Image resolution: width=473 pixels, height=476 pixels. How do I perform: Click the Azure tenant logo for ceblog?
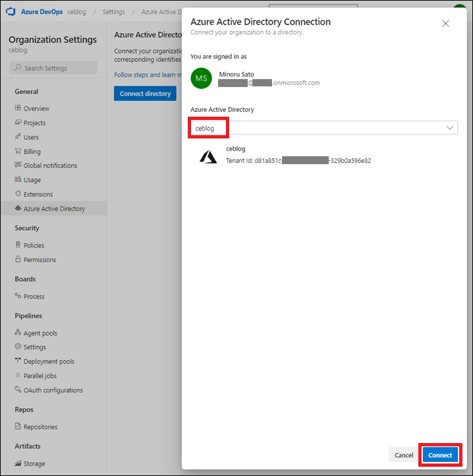(208, 157)
